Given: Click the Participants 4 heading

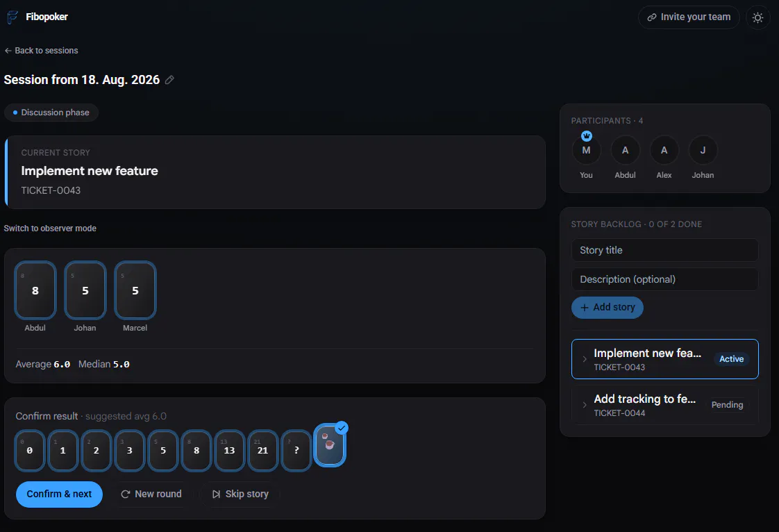Looking at the screenshot, I should click(x=607, y=121).
